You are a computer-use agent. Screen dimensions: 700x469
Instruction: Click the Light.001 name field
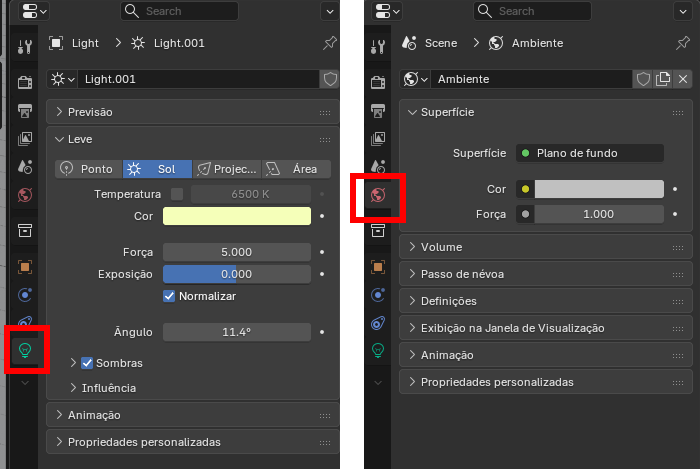(x=199, y=79)
